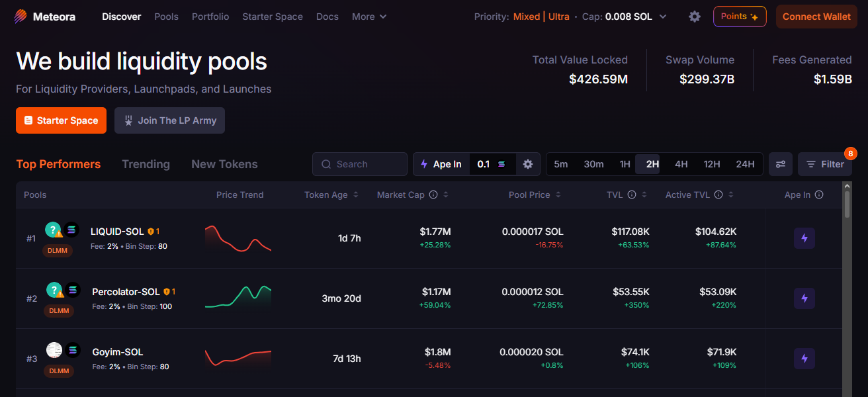Click the Active TVL info icon

coord(718,195)
